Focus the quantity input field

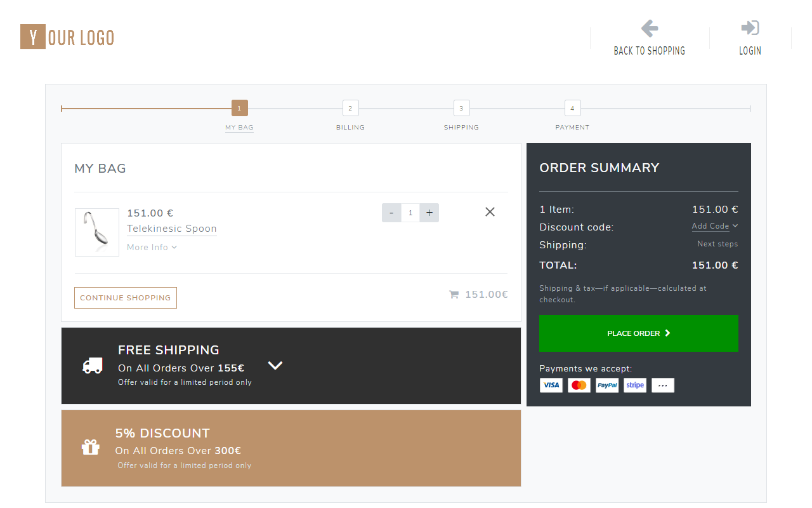(410, 213)
